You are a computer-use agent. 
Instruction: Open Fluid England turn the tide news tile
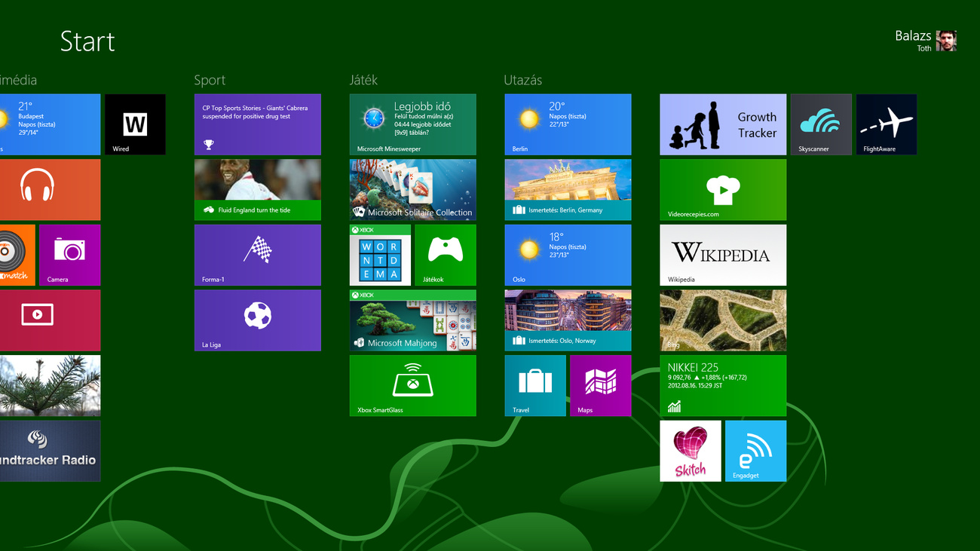tap(257, 189)
